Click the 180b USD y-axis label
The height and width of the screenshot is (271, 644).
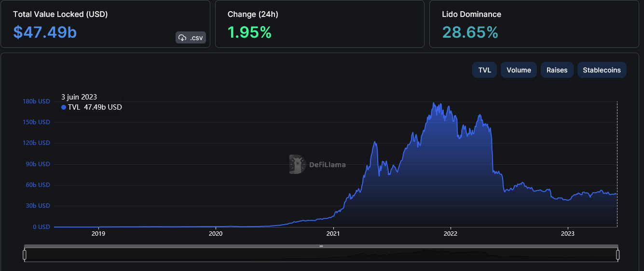pos(36,101)
